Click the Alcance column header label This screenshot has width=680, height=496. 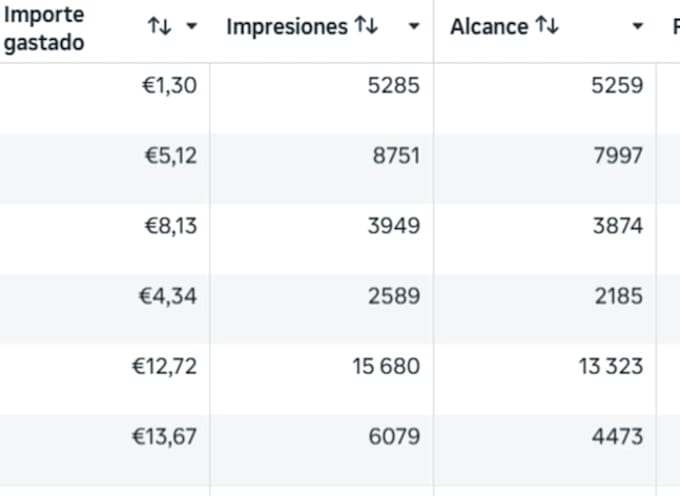(x=489, y=27)
